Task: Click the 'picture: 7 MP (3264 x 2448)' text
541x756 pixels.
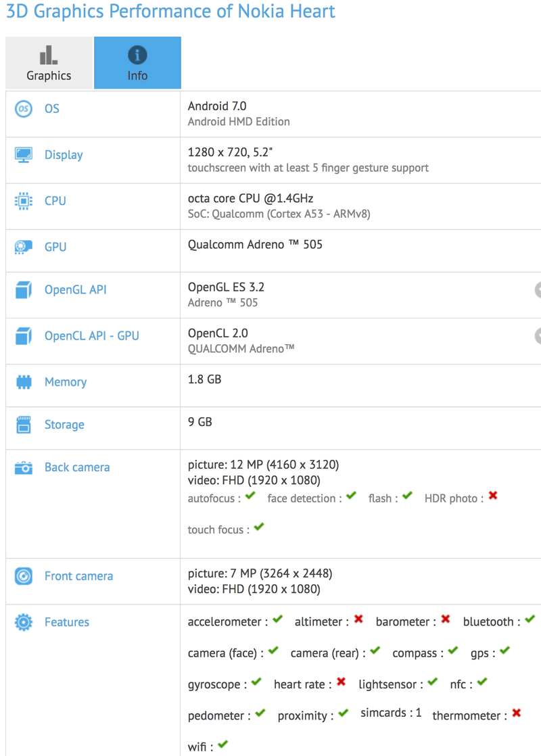Action: click(x=260, y=573)
